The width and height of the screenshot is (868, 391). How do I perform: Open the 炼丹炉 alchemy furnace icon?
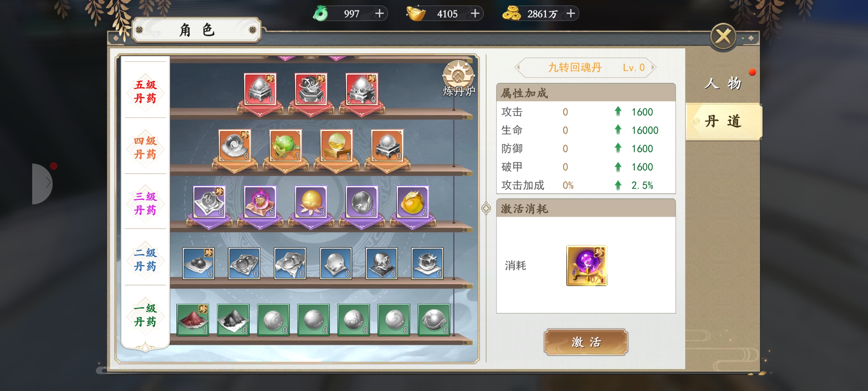(x=459, y=79)
